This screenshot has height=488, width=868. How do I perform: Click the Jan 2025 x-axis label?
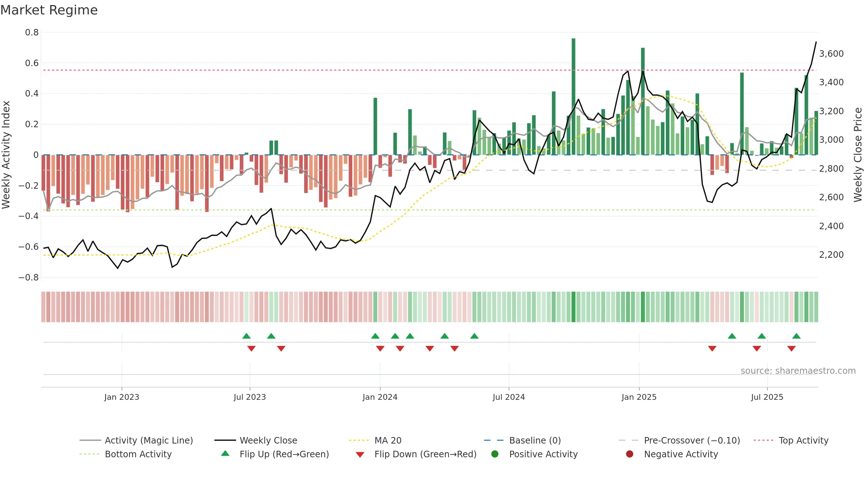click(639, 397)
